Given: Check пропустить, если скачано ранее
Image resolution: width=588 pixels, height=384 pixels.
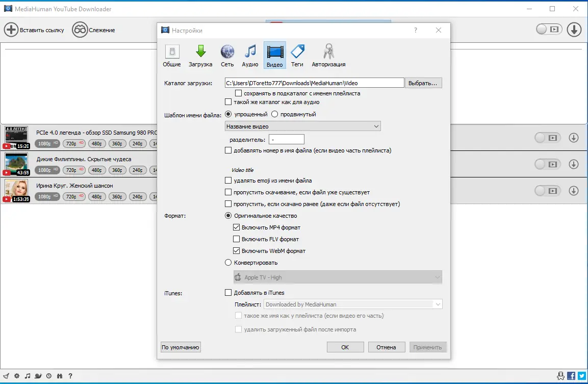Looking at the screenshot, I should pos(228,203).
